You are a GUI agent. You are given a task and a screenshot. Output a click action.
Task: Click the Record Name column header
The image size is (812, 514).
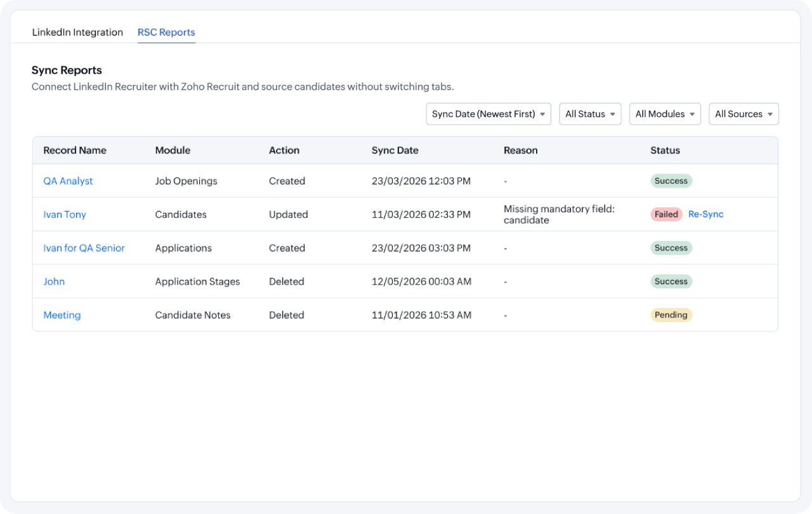pos(75,151)
